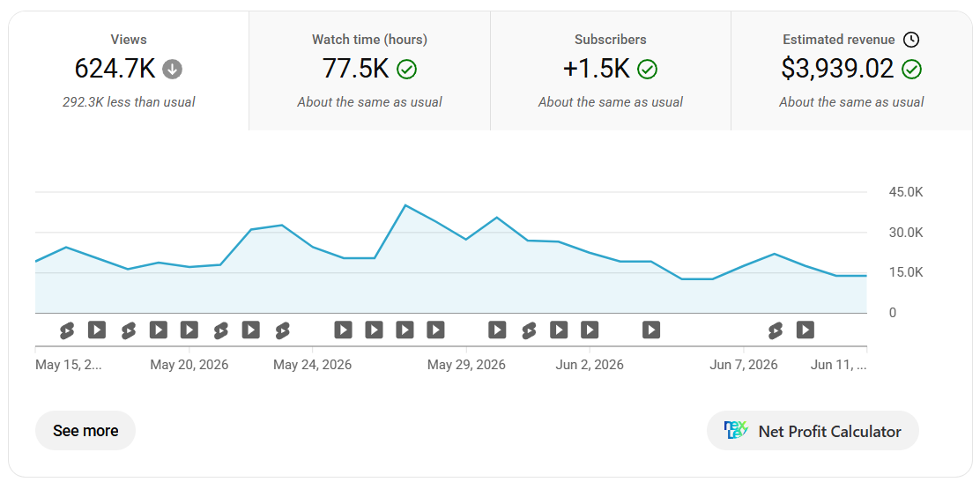Click the green checkmark beside $3,939.02
Image resolution: width=980 pixels, height=482 pixels.
pyautogui.click(x=912, y=69)
